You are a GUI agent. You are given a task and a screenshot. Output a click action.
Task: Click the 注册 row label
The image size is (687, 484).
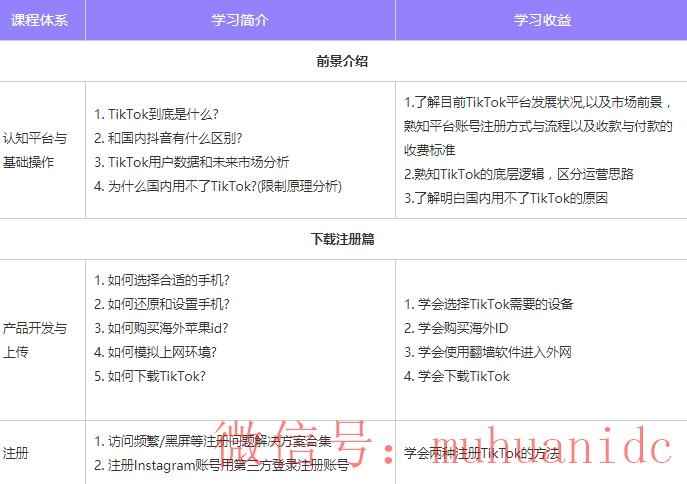(x=16, y=453)
